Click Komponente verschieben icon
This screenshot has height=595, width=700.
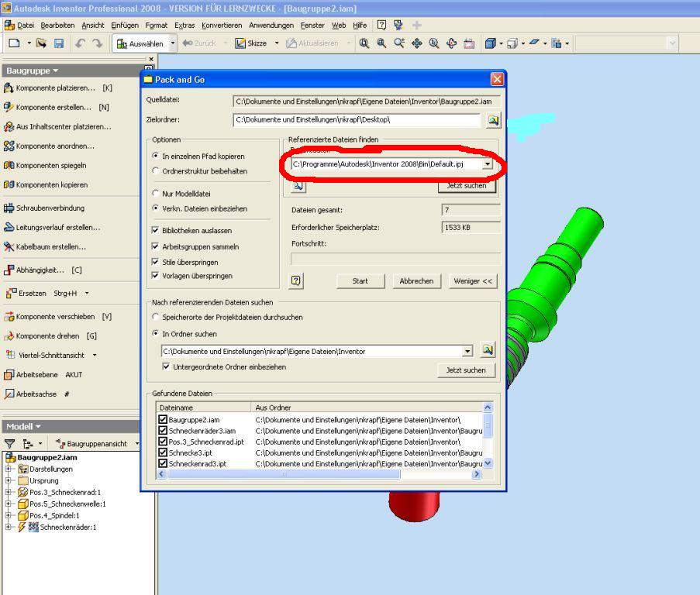[x=9, y=317]
